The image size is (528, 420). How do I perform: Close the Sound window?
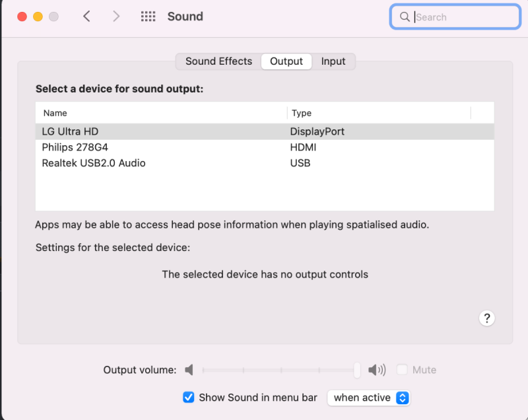click(22, 17)
